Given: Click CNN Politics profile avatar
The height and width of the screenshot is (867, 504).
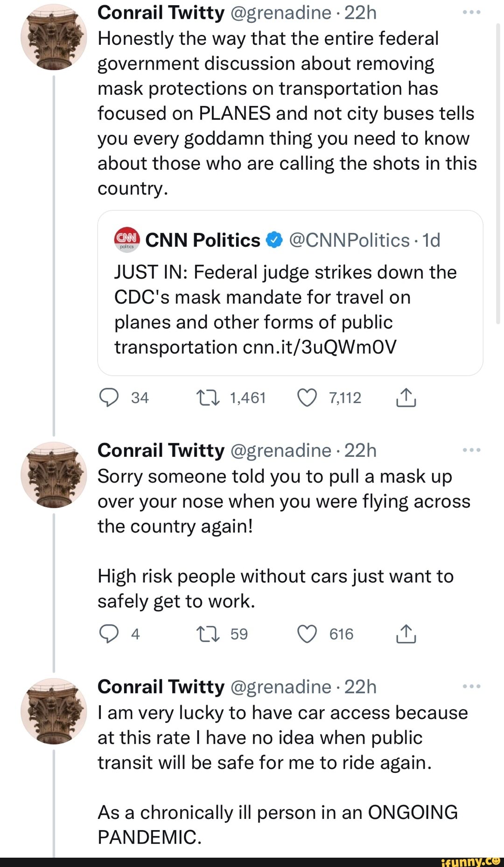Looking at the screenshot, I should (126, 239).
